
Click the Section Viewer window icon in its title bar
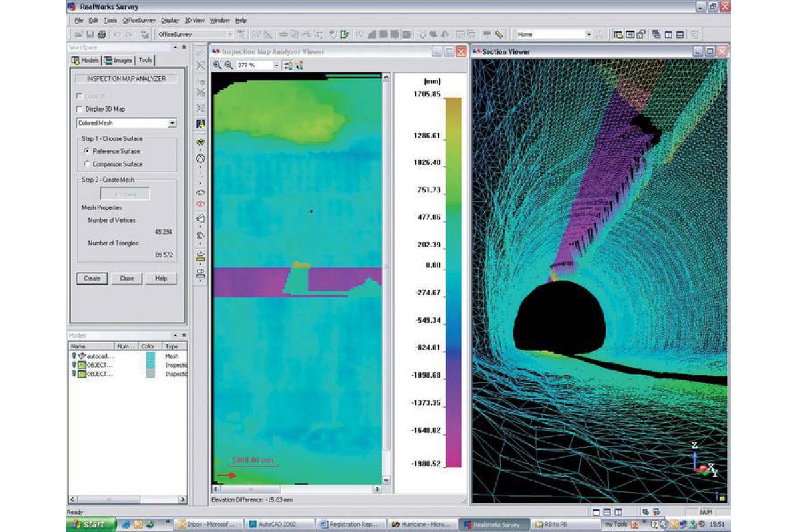476,51
